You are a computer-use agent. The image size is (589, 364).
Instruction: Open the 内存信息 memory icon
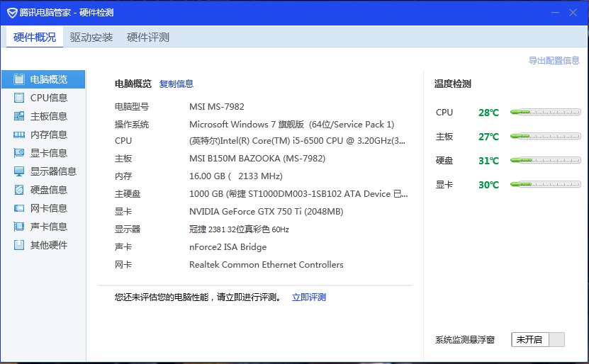coord(19,135)
